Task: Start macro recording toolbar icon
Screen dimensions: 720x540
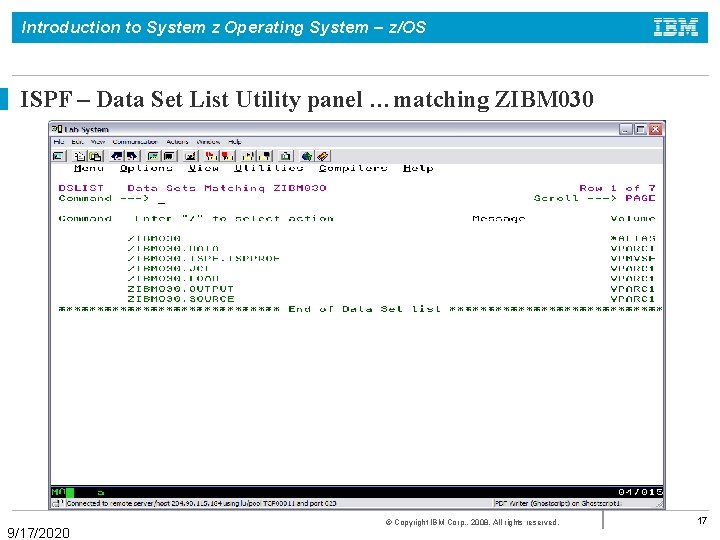Action: (x=212, y=156)
